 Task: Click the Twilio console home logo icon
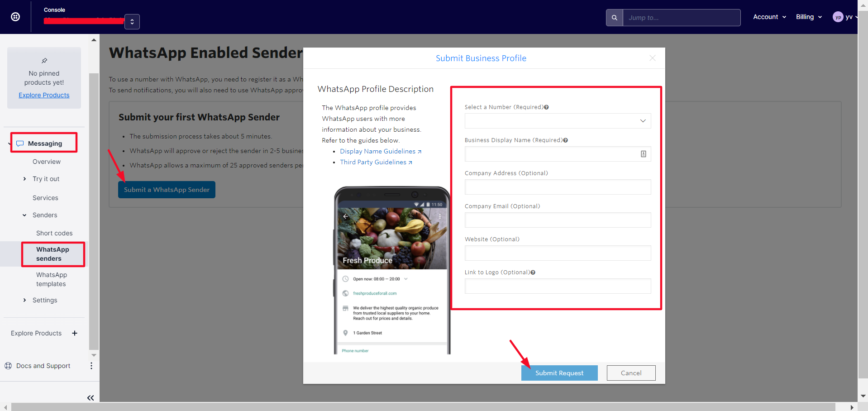point(15,17)
